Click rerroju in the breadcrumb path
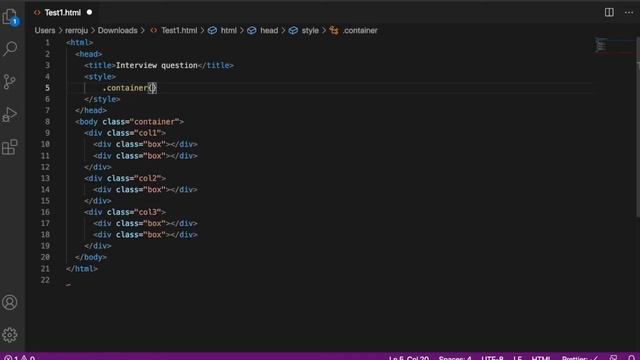Image resolution: width=640 pixels, height=360 pixels. click(x=76, y=31)
